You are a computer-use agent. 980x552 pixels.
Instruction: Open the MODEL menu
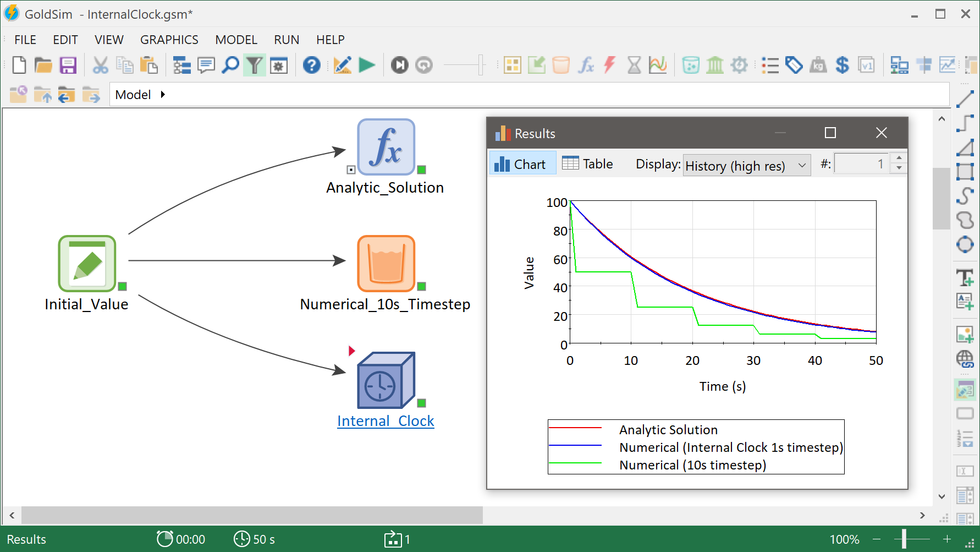[236, 40]
